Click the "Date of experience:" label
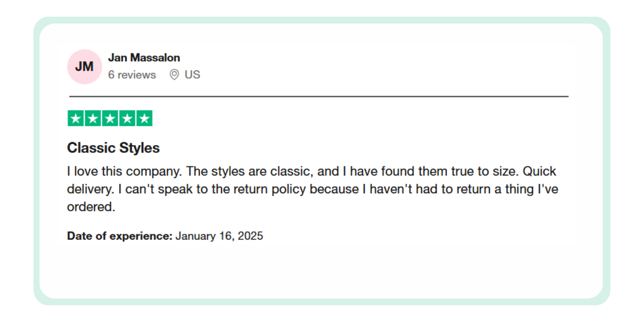Screen dimensions: 644x322 pos(120,236)
